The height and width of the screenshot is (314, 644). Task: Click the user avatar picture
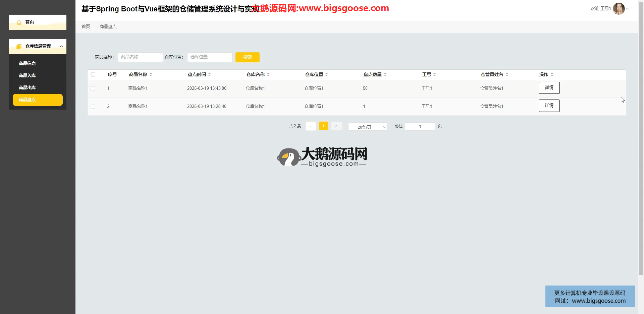pyautogui.click(x=618, y=9)
